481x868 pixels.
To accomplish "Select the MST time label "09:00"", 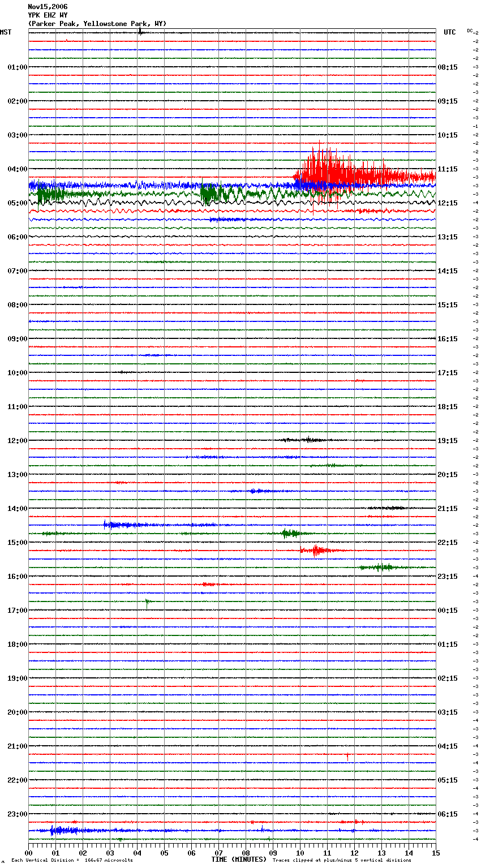I will (x=18, y=339).
